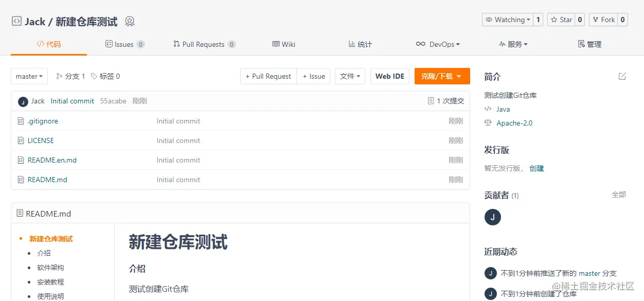Expand the DevOps menu
Image resolution: width=644 pixels, height=301 pixels.
tap(438, 44)
